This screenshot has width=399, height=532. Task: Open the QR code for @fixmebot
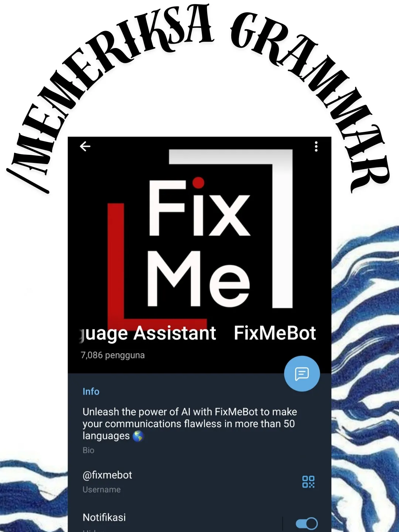pos(308,482)
